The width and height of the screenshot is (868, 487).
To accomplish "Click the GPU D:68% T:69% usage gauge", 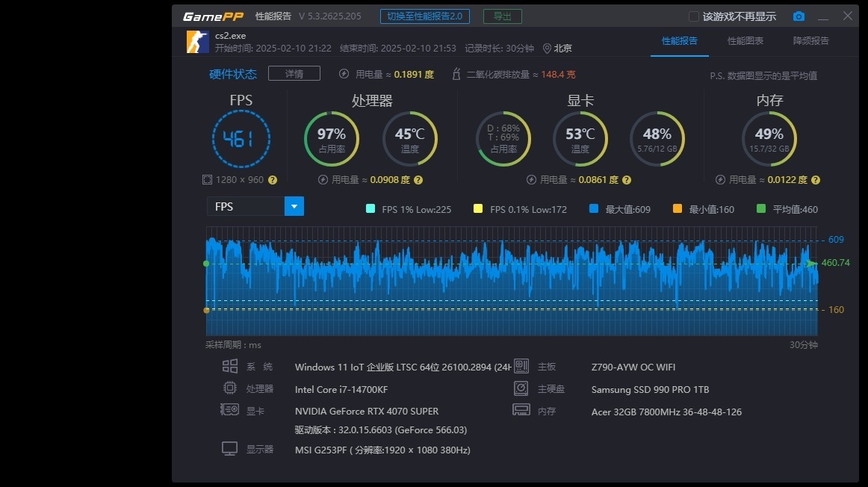I will tap(503, 139).
